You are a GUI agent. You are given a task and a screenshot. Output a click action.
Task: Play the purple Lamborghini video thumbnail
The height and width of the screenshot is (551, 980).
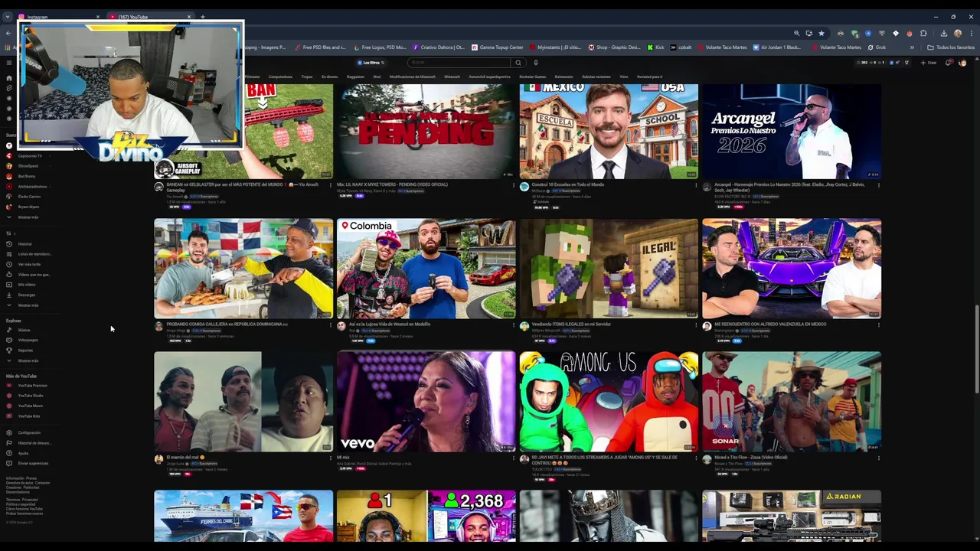[x=792, y=269]
